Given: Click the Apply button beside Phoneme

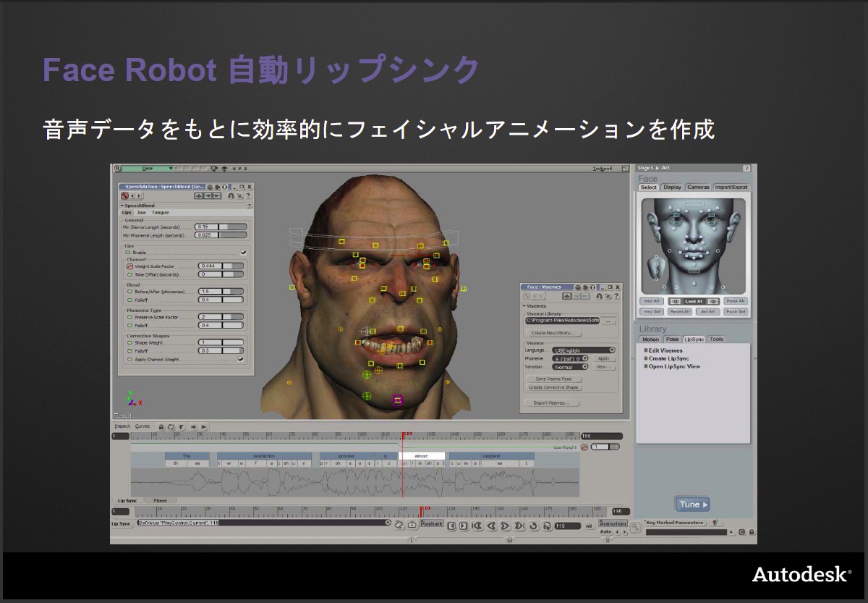Looking at the screenshot, I should tap(604, 358).
